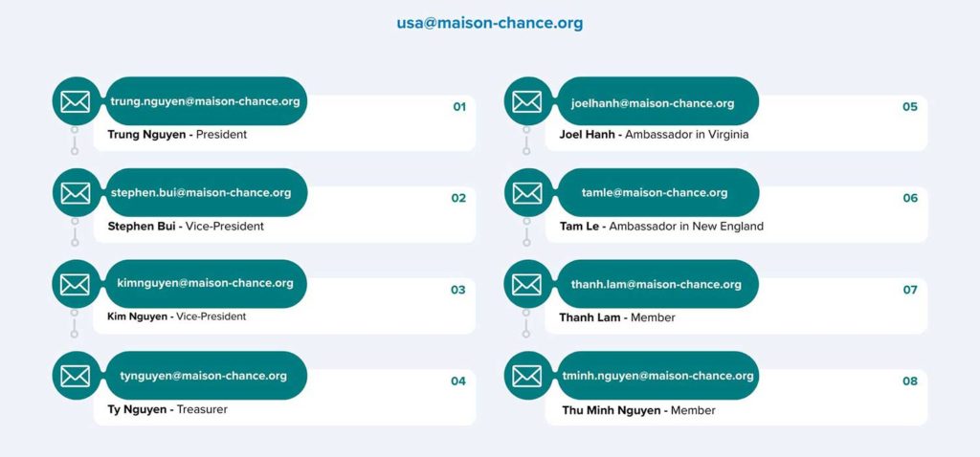Select the mail icon for kimnguyen address
Screen dimensions: 980x457
[75, 285]
